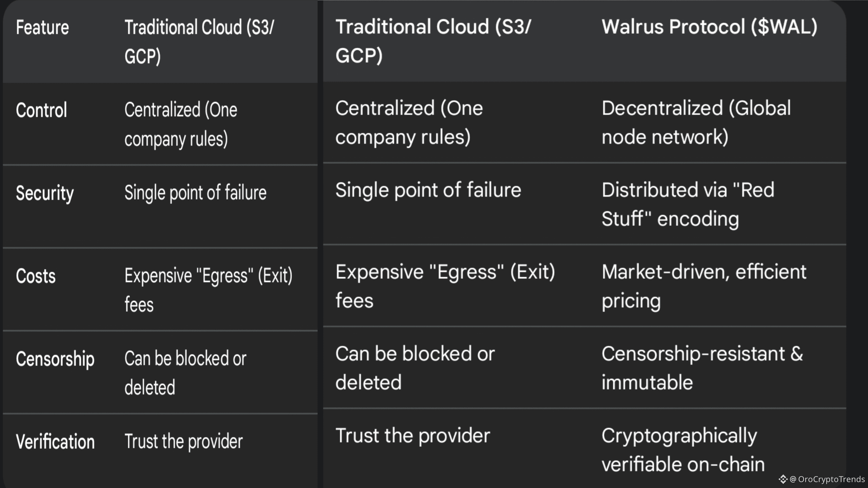868x488 pixels.
Task: Select left table's Single point of failure cell
Action: (x=195, y=192)
